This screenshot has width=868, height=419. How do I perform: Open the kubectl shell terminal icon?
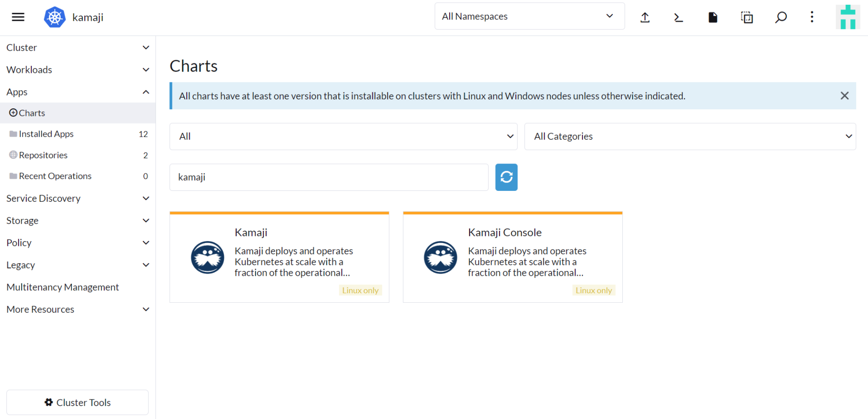pos(678,17)
